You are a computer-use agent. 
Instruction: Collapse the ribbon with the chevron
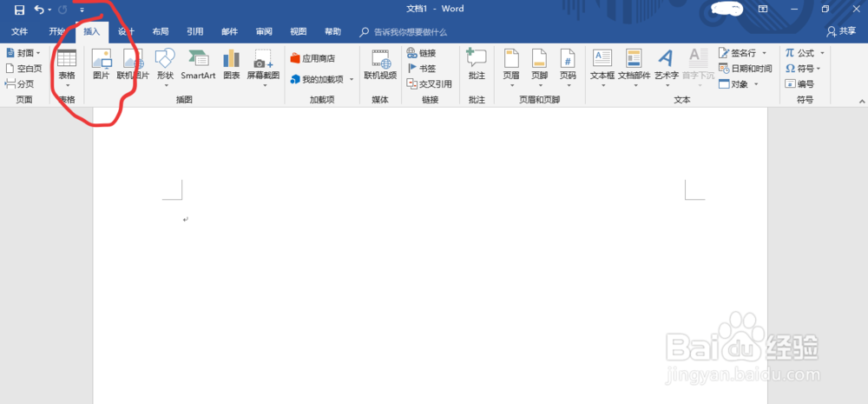861,102
